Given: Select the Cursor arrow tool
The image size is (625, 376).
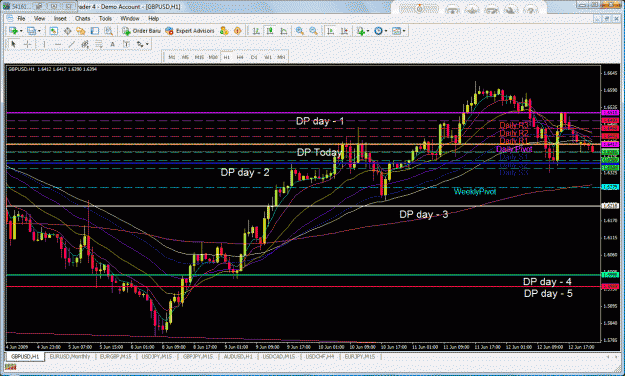Looking at the screenshot, I should (13, 44).
